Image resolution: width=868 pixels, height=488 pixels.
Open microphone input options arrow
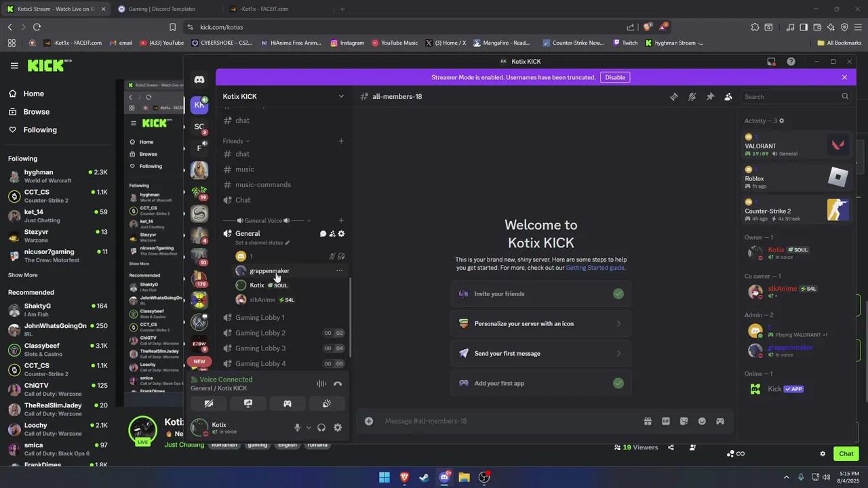tap(309, 428)
